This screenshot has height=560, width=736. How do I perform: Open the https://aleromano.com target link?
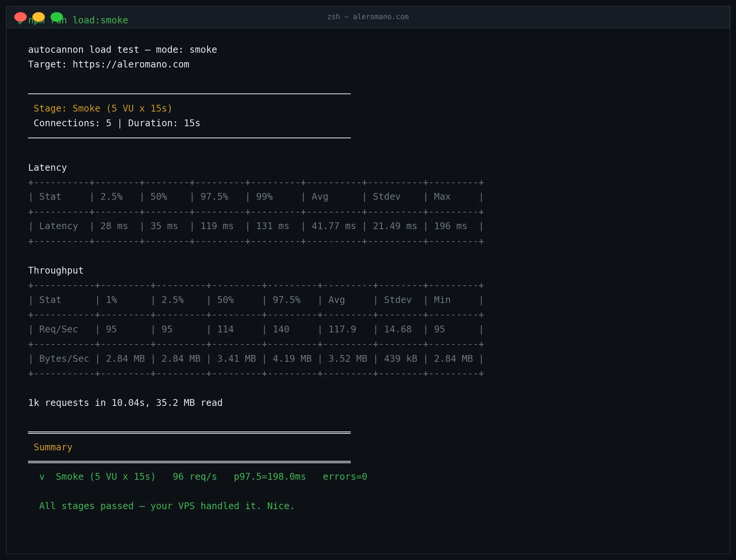tap(131, 64)
